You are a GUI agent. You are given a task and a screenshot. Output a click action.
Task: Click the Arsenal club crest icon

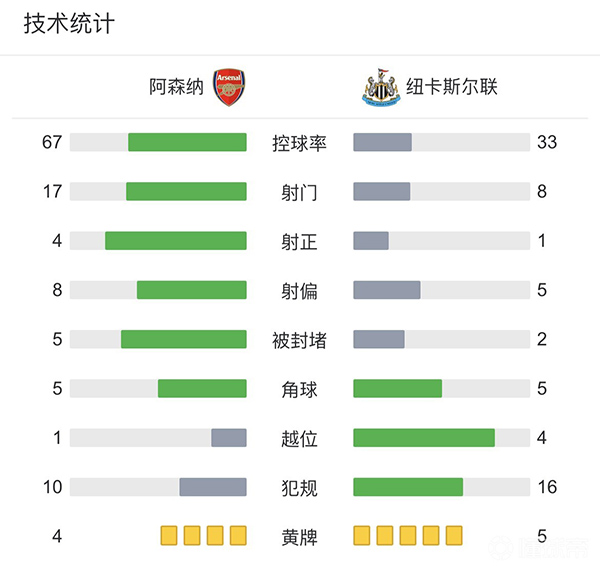click(x=230, y=88)
